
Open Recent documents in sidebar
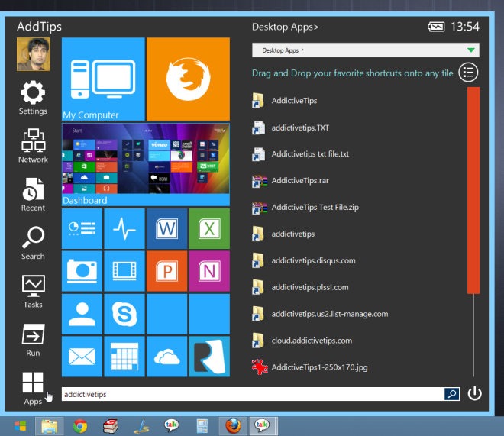click(33, 195)
